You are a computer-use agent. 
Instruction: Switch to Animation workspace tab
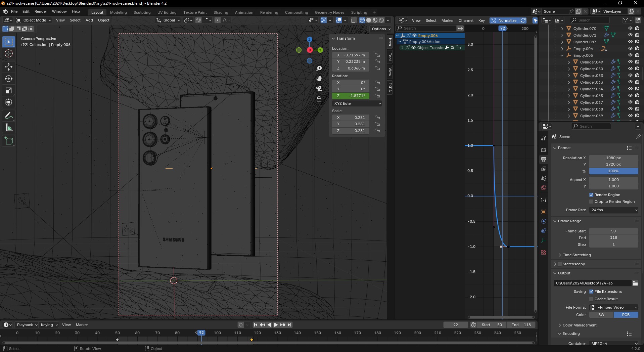[244, 12]
